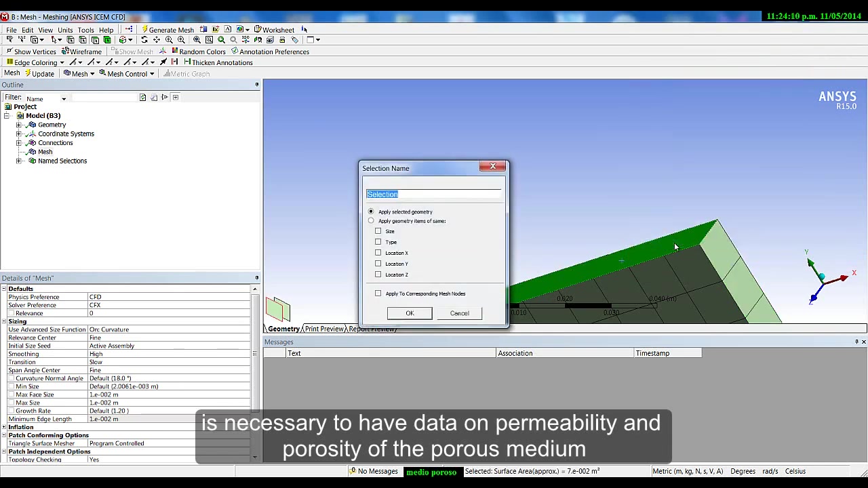Expand the Connections tree node
The height and width of the screenshot is (488, 868).
[x=19, y=143]
